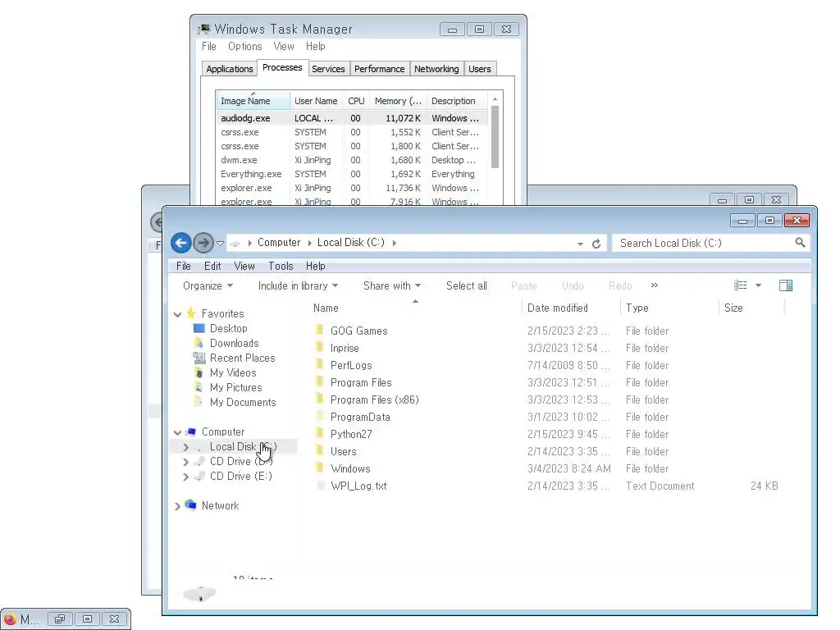Select the Desktop icon in Favorites
This screenshot has width=840, height=630.
[x=199, y=328]
